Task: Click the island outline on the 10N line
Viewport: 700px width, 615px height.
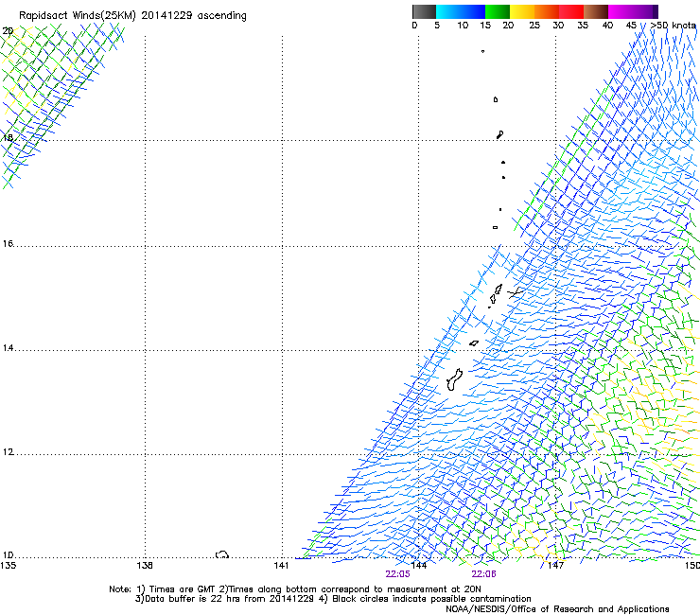Action: point(222,554)
